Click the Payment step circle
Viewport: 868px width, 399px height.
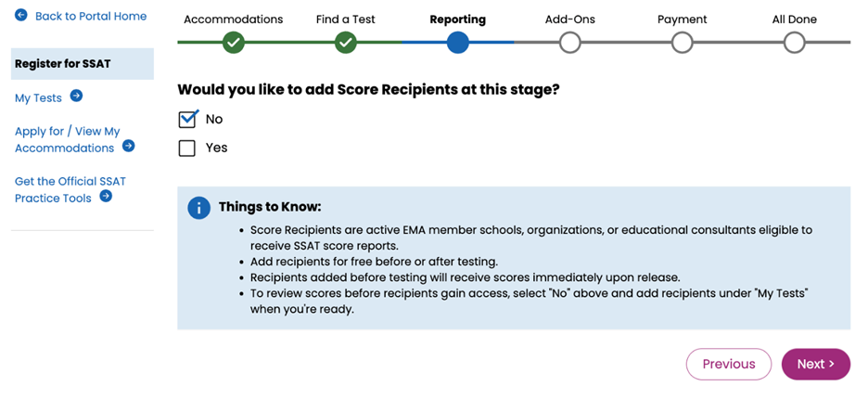[682, 43]
